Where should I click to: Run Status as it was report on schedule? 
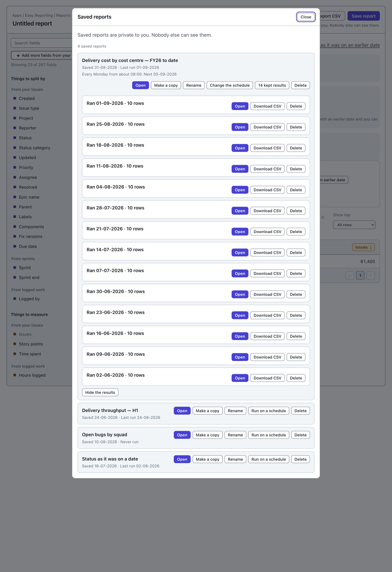point(268,459)
